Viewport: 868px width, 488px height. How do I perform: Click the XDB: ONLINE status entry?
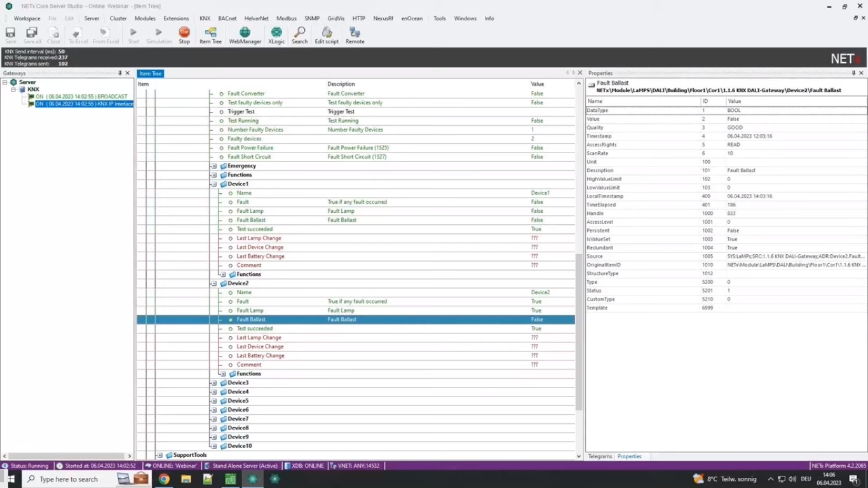(304, 466)
